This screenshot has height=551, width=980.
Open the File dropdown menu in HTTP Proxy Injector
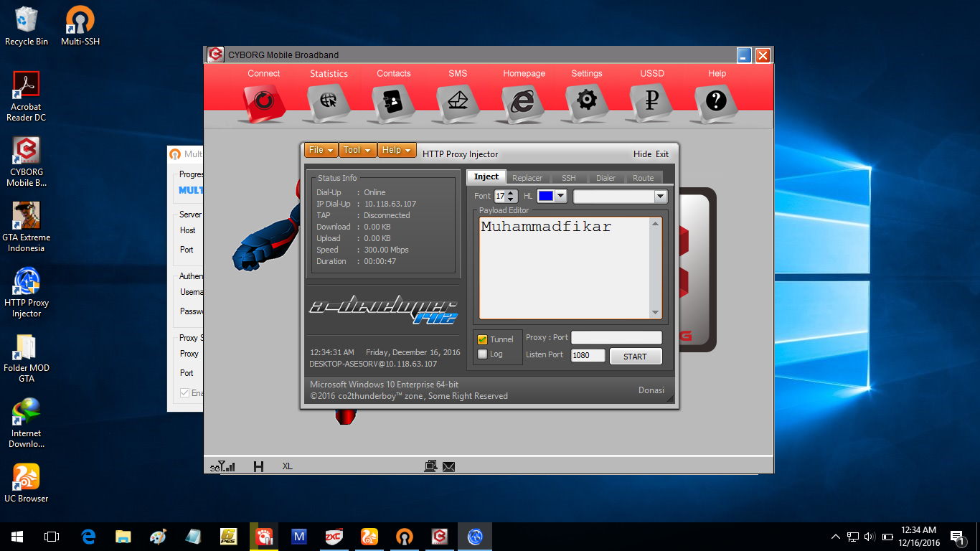[x=321, y=150]
